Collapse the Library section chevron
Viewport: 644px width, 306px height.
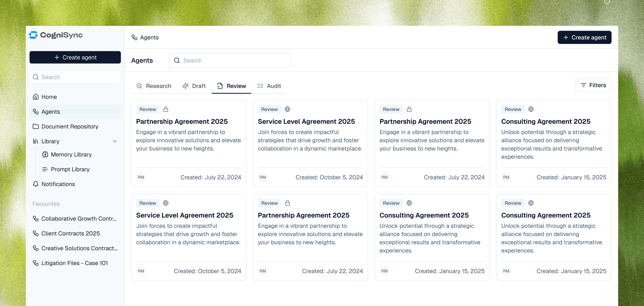[115, 141]
